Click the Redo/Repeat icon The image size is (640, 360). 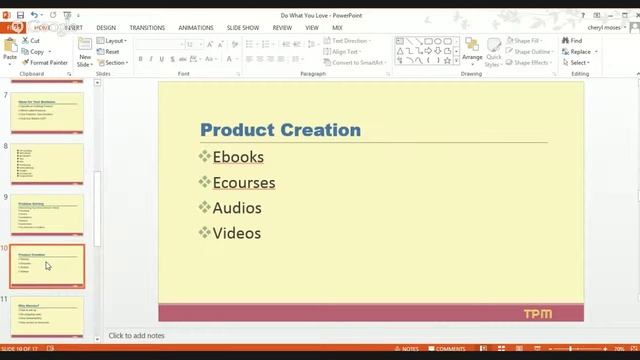click(53, 15)
